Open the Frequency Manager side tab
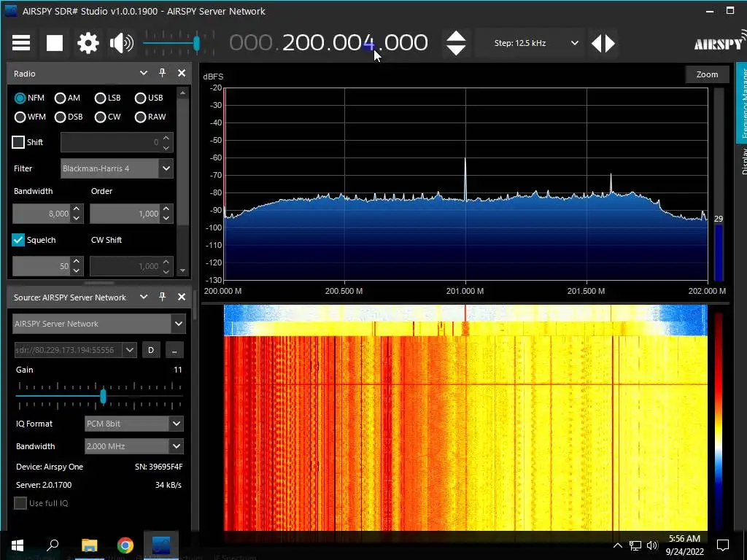 click(742, 102)
